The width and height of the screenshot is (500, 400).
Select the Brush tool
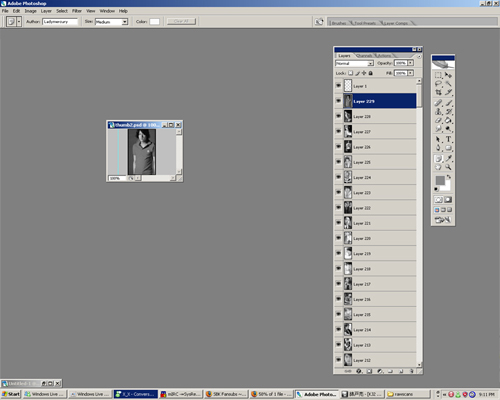449,103
